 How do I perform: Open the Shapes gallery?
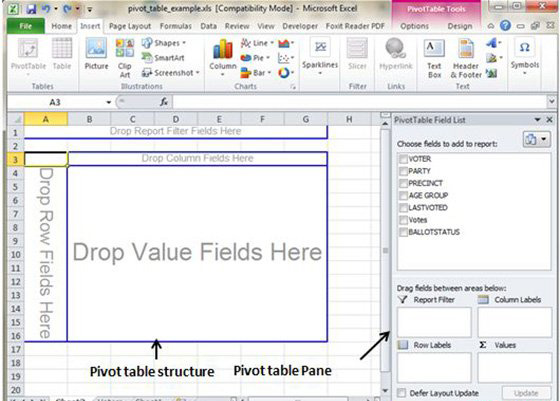164,43
